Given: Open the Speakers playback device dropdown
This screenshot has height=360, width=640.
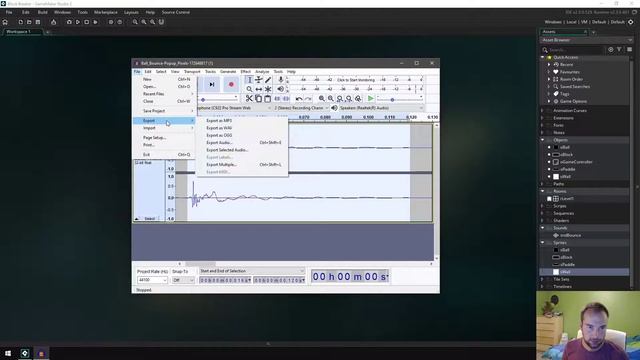Looking at the screenshot, I should [x=381, y=108].
